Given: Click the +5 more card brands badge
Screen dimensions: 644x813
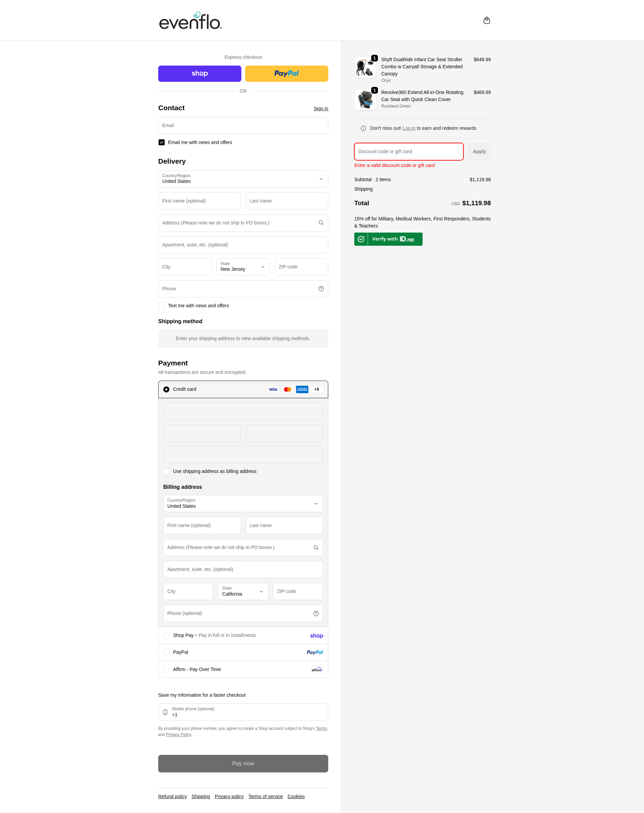Looking at the screenshot, I should (x=317, y=389).
